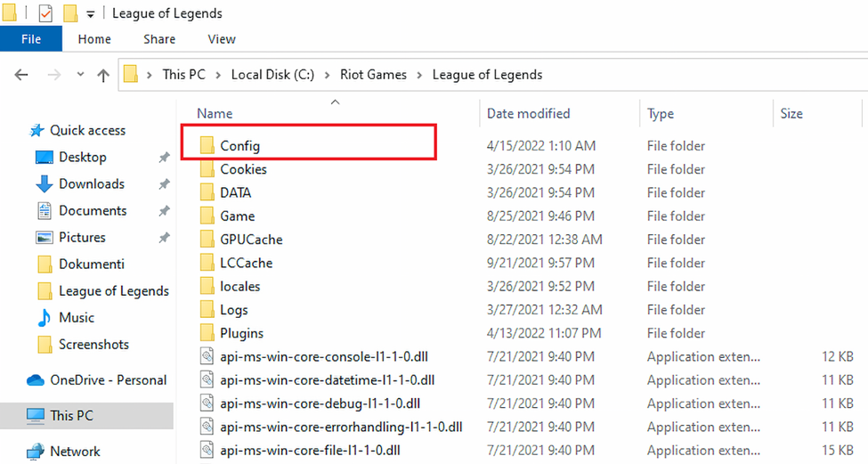Click the Network icon in navigation pane
Screen dimensions: 868x464
(x=36, y=452)
